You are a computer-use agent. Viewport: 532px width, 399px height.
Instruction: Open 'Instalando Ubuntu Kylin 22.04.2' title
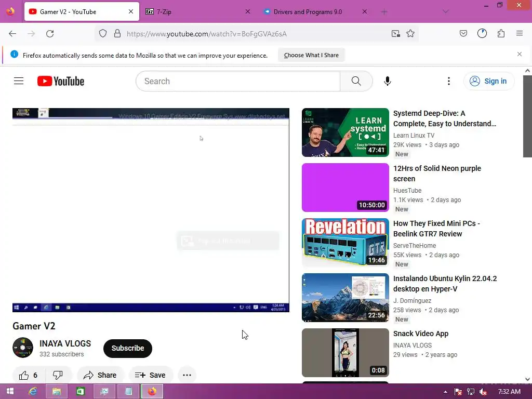(x=445, y=284)
